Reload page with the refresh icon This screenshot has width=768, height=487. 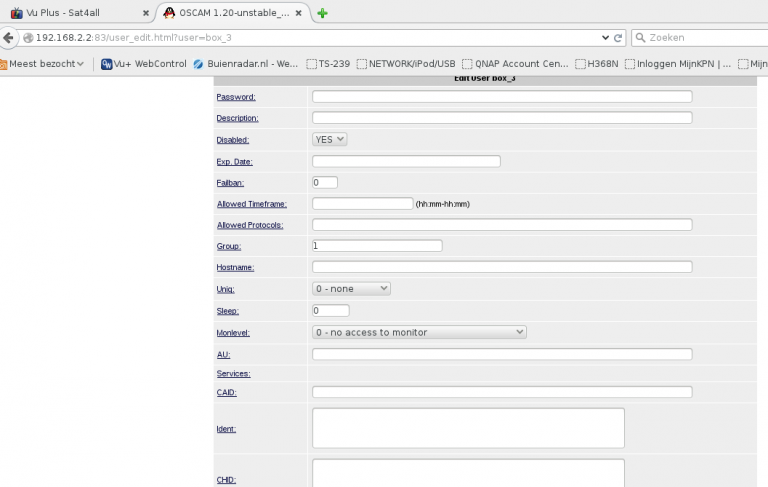click(x=619, y=38)
